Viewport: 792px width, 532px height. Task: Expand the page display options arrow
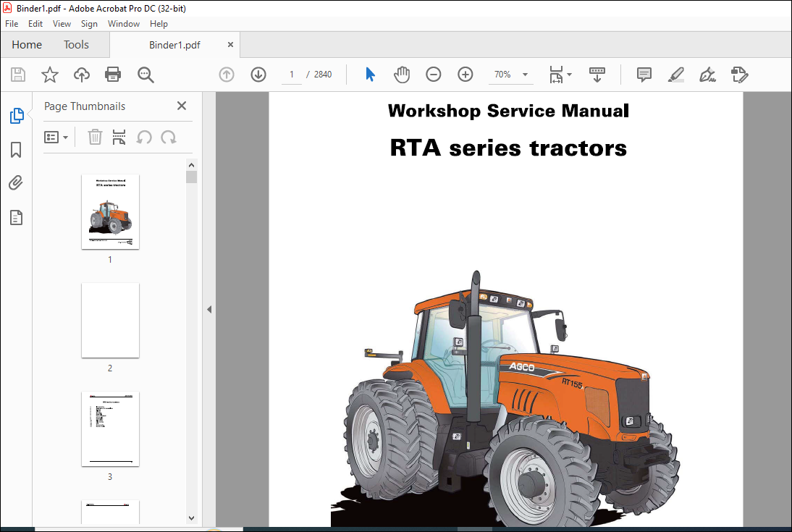(570, 75)
